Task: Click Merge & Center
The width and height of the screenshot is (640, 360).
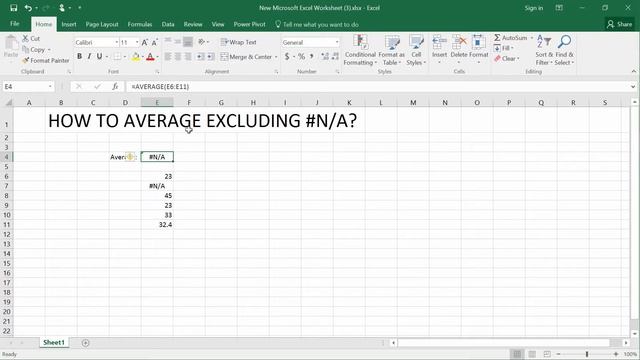Action: tap(247, 57)
